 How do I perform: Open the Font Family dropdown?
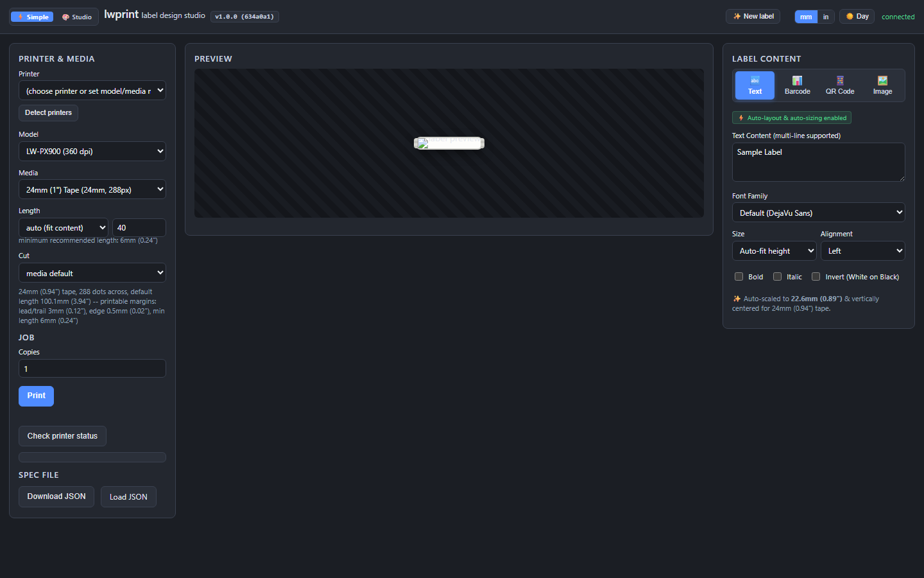tap(819, 213)
